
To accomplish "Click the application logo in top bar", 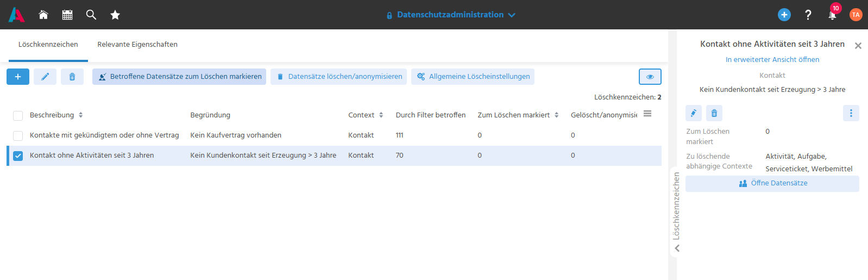I will [x=16, y=15].
